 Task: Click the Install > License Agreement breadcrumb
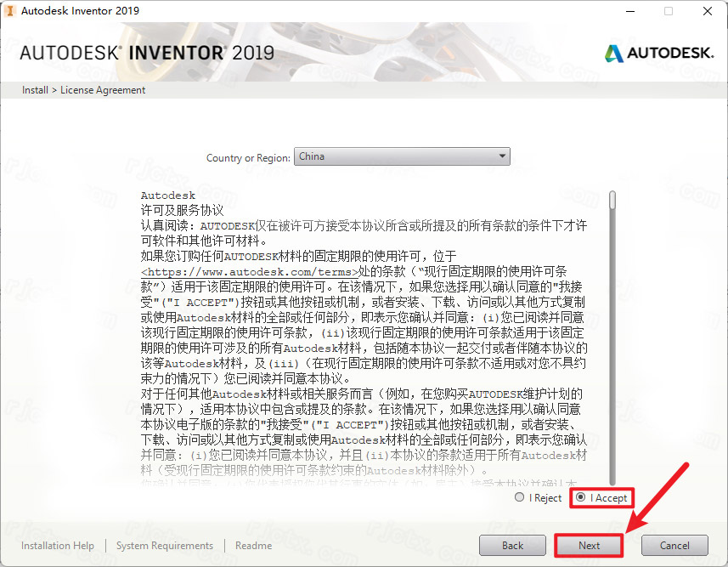[x=83, y=90]
